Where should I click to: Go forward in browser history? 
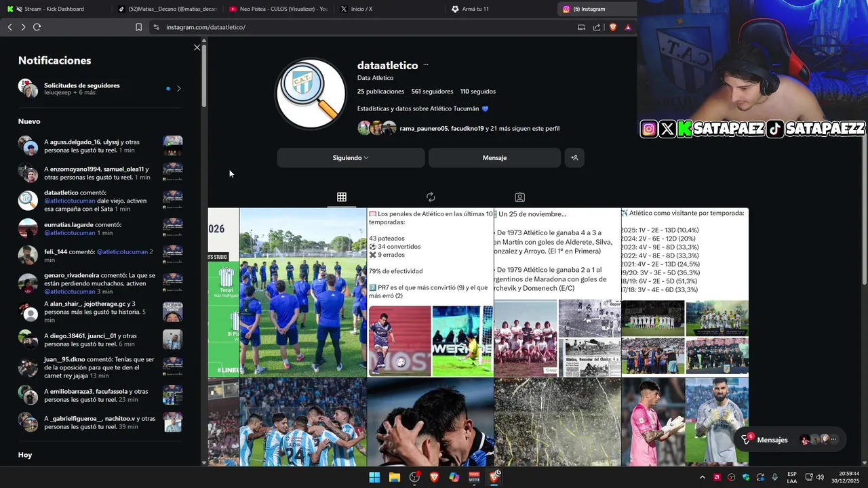23,27
